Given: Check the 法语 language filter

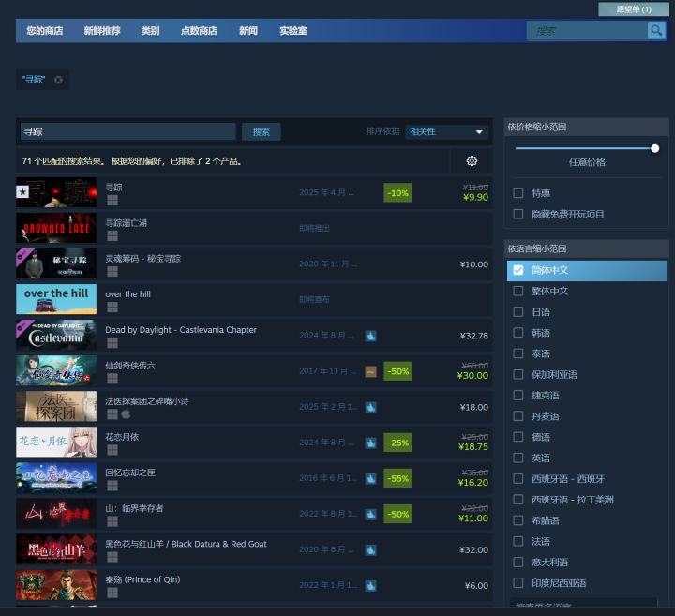Looking at the screenshot, I should [x=518, y=541].
